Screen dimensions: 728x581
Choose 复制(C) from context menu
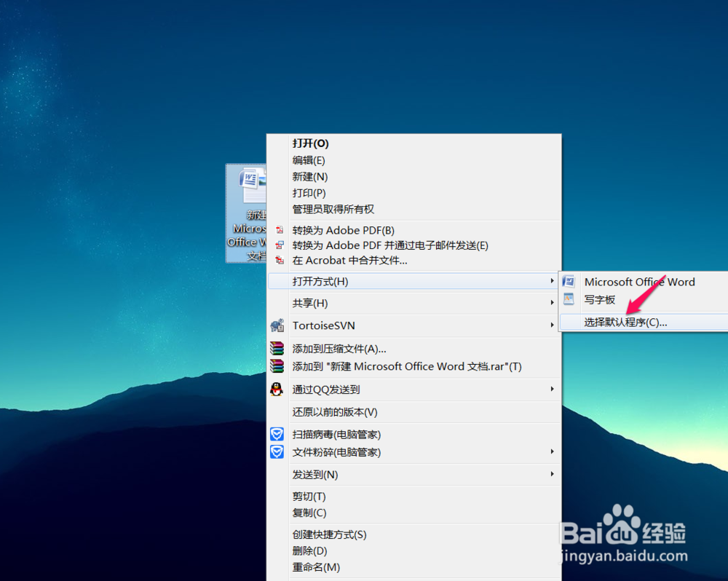[414, 513]
